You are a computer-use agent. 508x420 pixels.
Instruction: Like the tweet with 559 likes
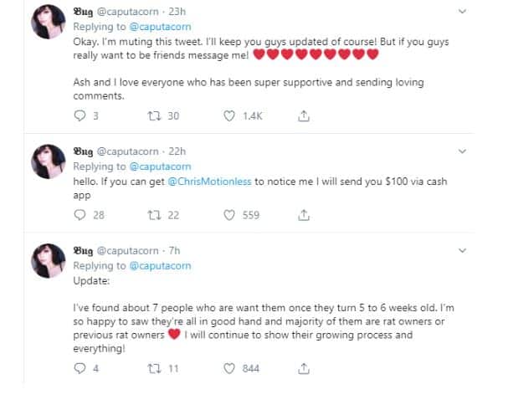(x=229, y=215)
